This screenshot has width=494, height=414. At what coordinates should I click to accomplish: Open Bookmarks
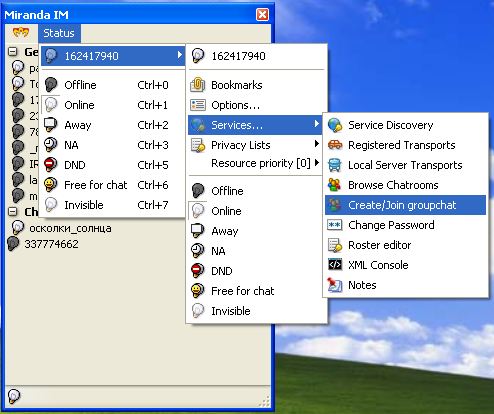[x=257, y=85]
